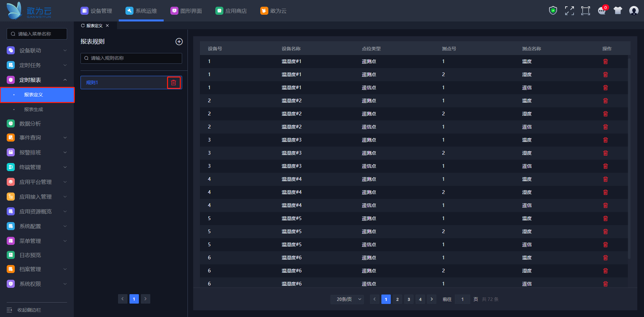
Task: Expand the 设备联动 sidebar menu
Action: click(37, 50)
